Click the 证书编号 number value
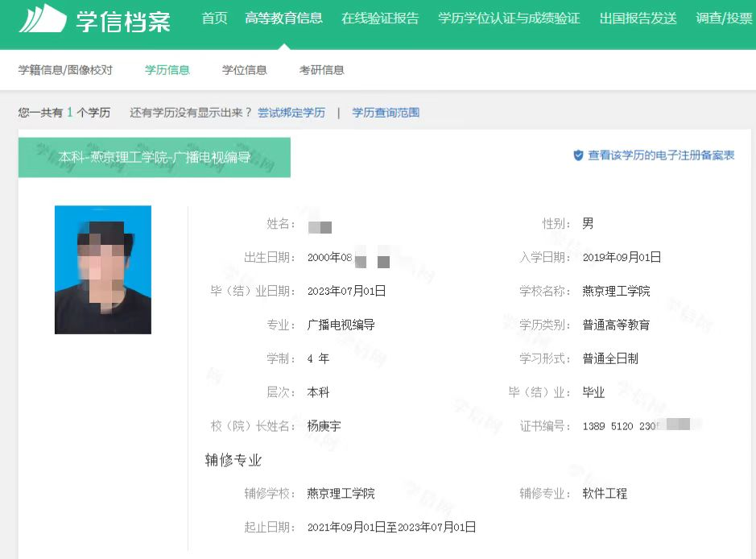 coord(634,426)
